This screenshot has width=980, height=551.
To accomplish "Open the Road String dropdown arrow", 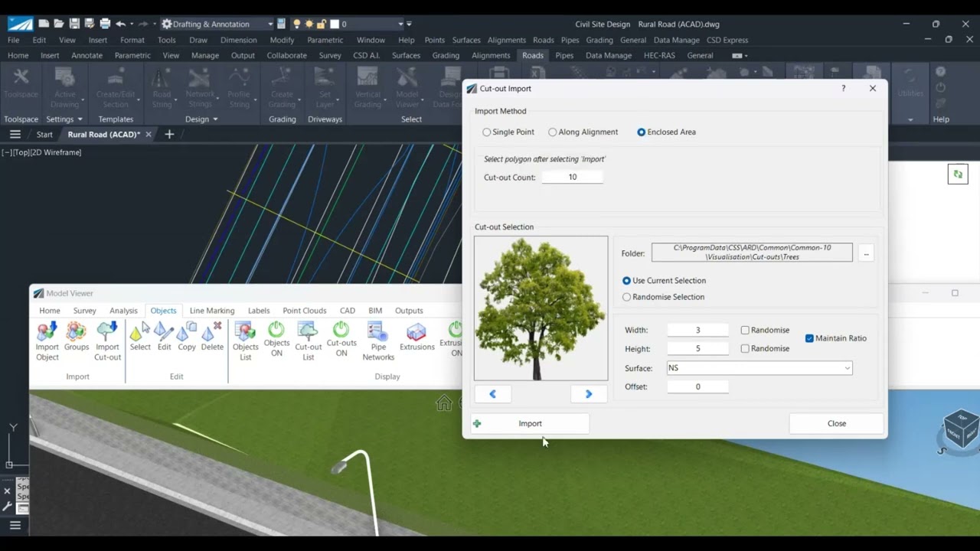I will click(x=176, y=99).
